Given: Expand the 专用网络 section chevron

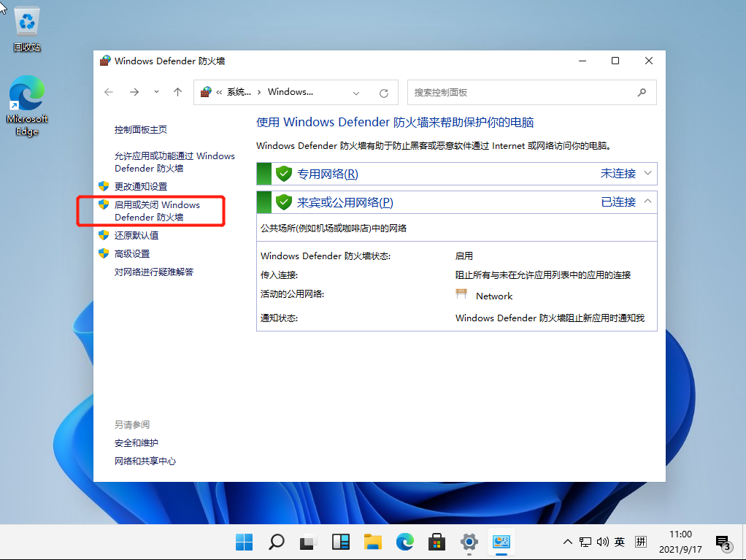Looking at the screenshot, I should point(647,174).
